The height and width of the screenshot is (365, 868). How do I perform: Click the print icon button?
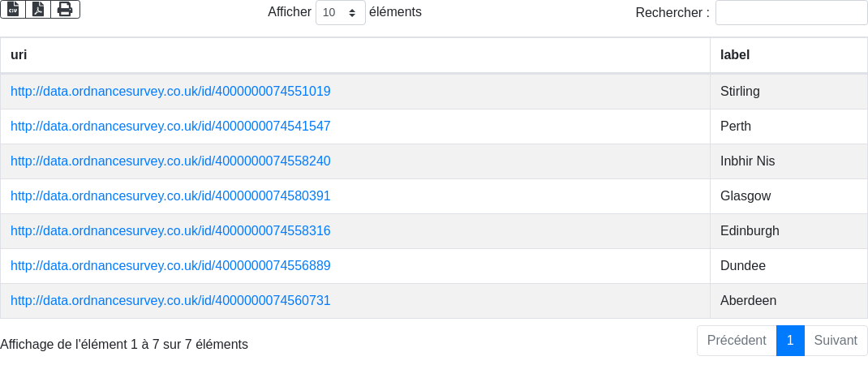tap(66, 10)
